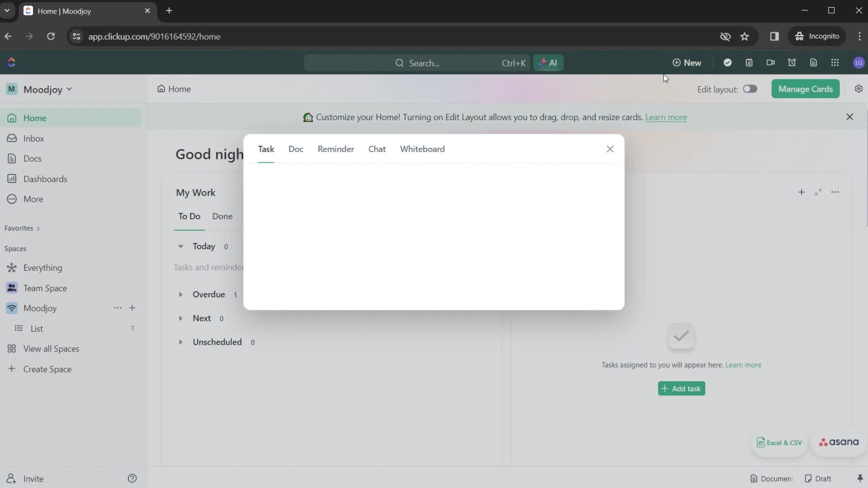868x488 pixels.
Task: Click the plus icon on assigned card
Action: tap(801, 192)
